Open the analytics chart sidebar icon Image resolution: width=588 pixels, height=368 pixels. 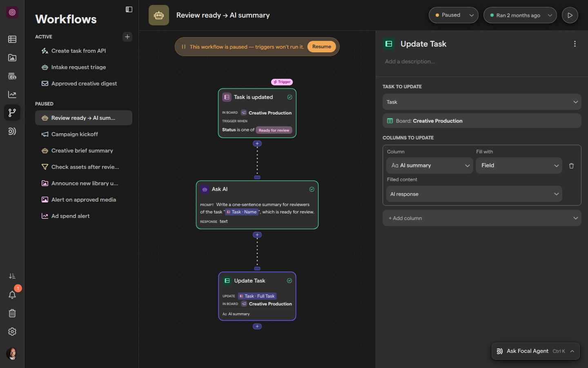pos(12,94)
